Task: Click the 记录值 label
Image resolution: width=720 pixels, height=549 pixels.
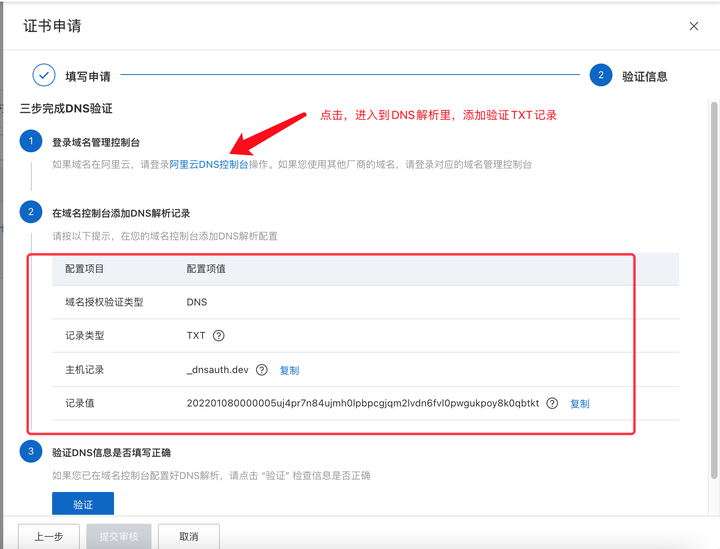Action: (x=80, y=403)
